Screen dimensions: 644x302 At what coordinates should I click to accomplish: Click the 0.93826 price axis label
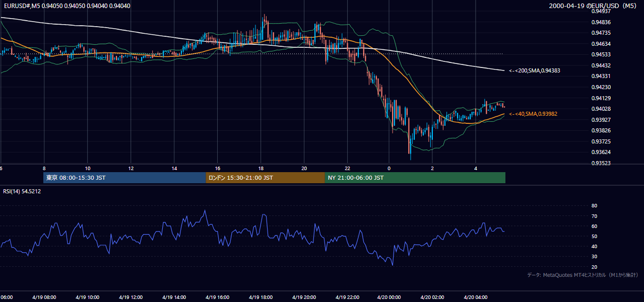click(x=601, y=130)
